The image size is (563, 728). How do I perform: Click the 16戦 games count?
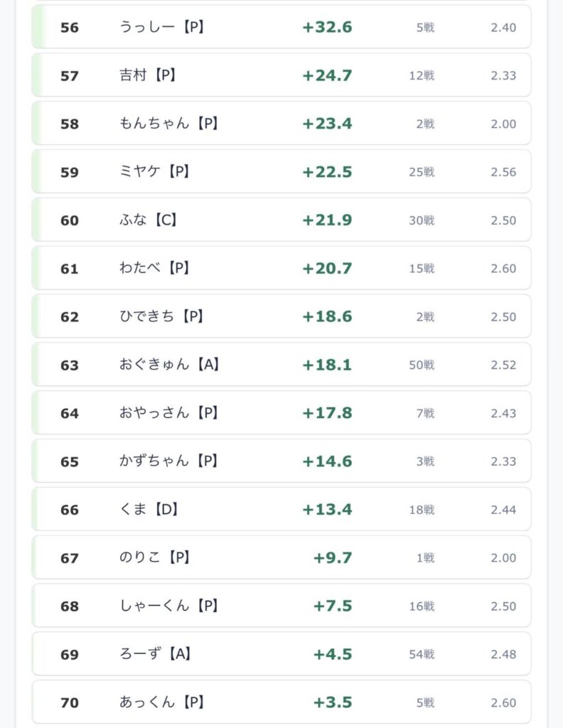click(x=422, y=606)
